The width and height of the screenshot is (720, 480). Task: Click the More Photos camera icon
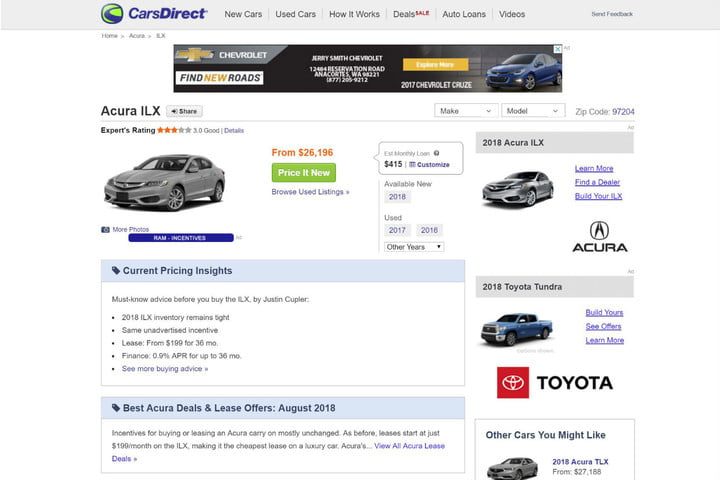(x=105, y=229)
